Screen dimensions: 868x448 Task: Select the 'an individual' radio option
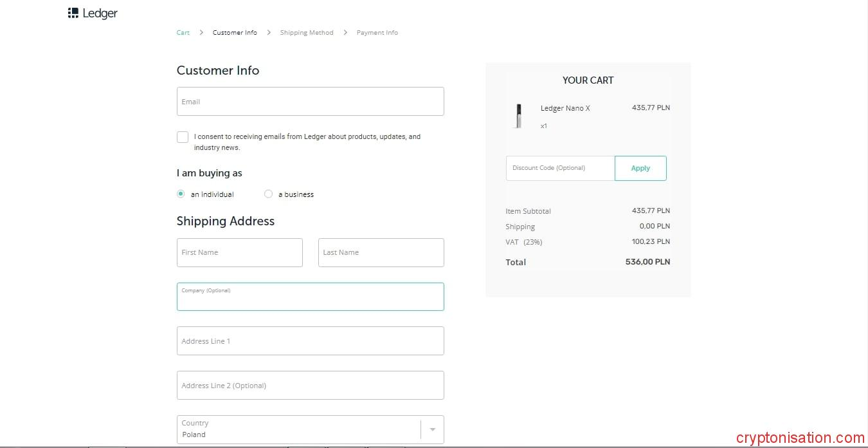(181, 194)
